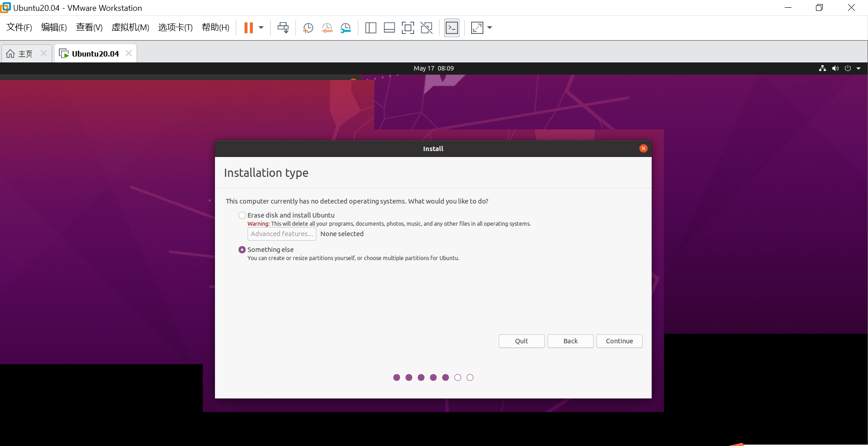Open the pause button dropdown arrow

point(260,28)
